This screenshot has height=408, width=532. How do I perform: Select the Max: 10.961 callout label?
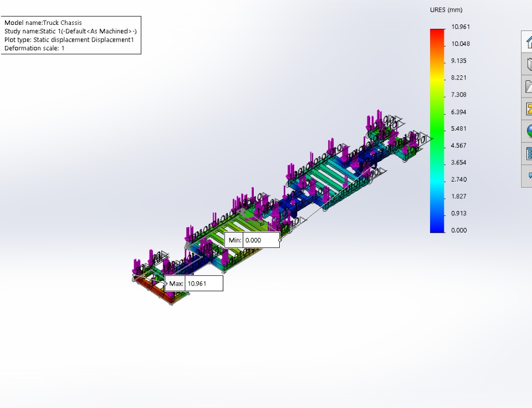194,283
